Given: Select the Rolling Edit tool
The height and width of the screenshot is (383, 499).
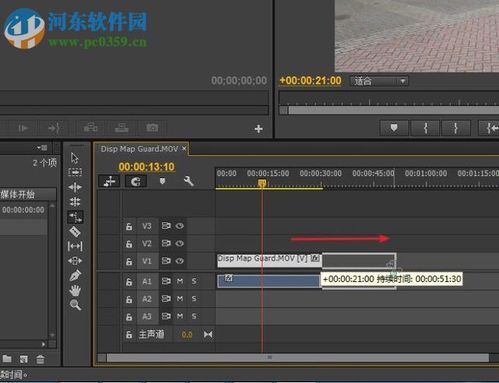Looking at the screenshot, I should click(75, 202).
